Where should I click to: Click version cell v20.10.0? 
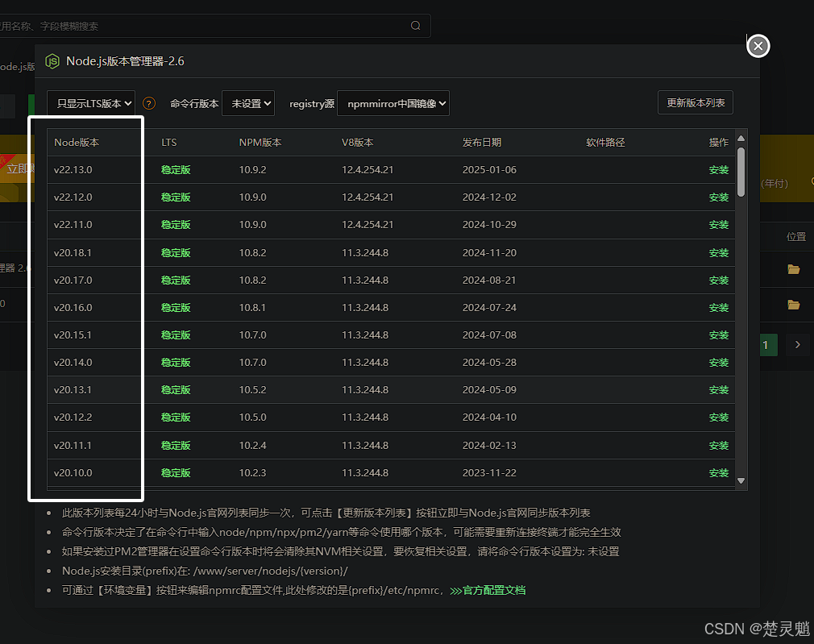[73, 473]
